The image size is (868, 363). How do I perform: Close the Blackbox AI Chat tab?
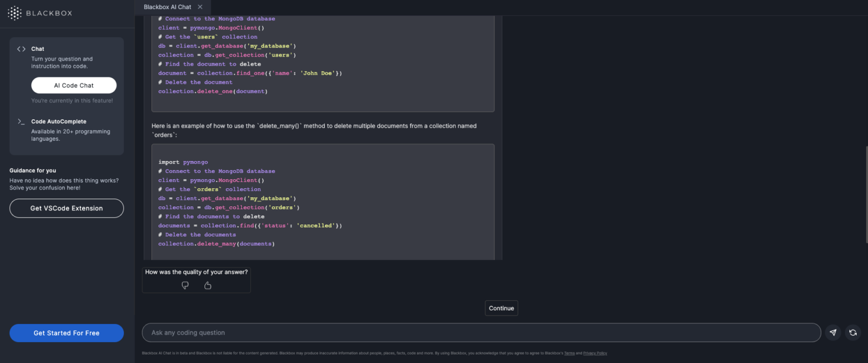pyautogui.click(x=200, y=7)
